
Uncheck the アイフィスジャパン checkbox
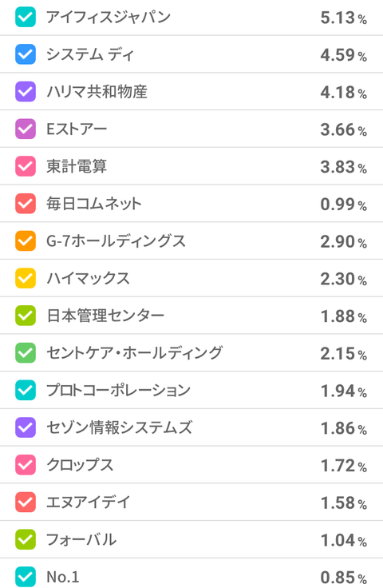click(26, 17)
